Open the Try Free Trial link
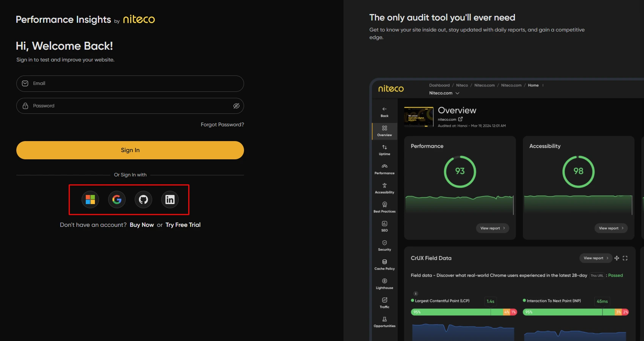 coord(183,225)
